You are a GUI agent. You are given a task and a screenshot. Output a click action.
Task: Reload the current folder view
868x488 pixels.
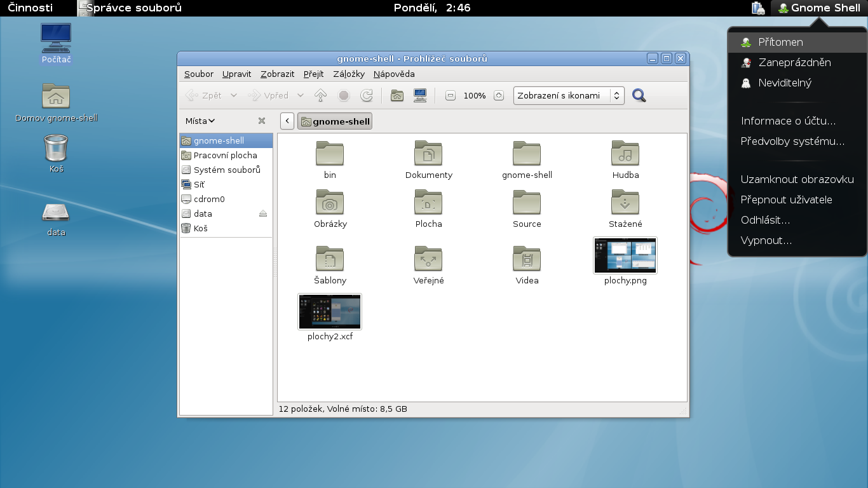point(367,95)
